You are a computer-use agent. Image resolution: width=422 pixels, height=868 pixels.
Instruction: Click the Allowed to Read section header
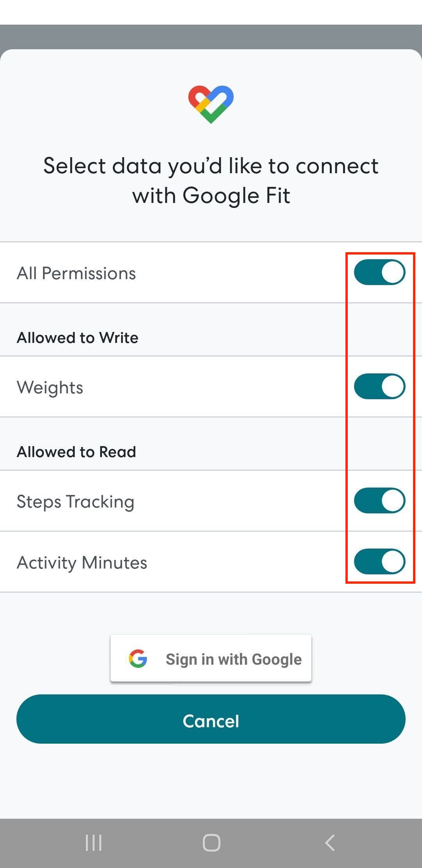[76, 451]
